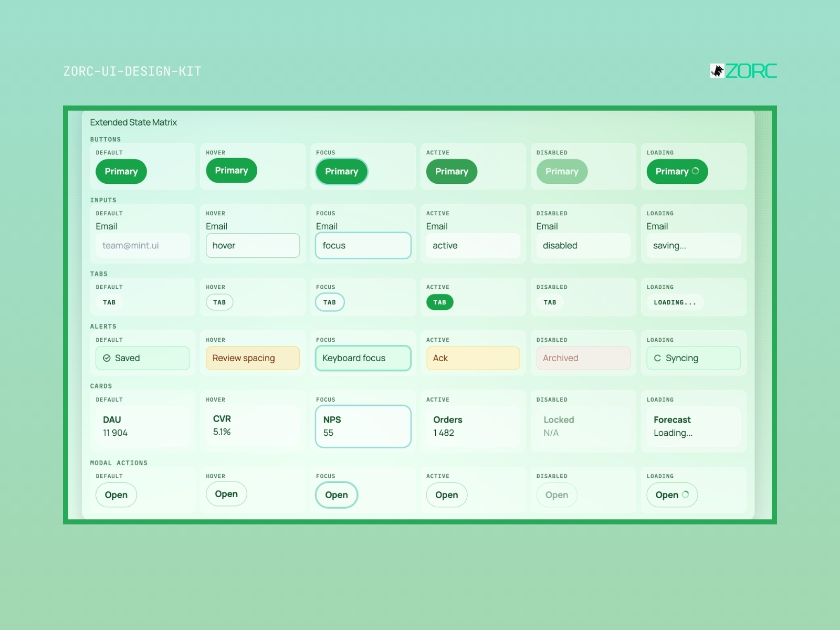Click the ALERTS section label
Viewport: 840px width, 630px height.
coord(103,327)
